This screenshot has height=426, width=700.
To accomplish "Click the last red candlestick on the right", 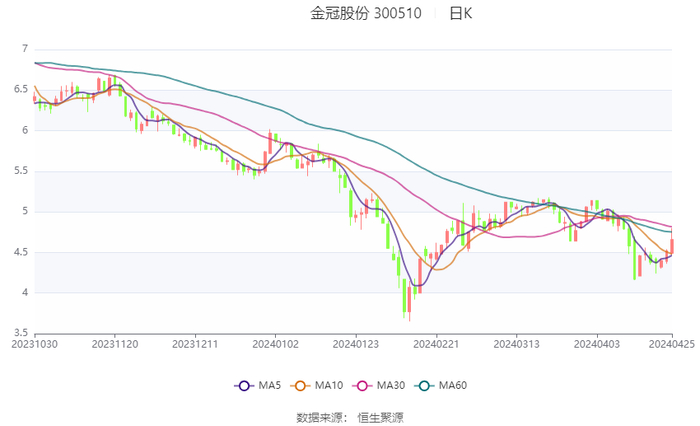I will pyautogui.click(x=672, y=245).
